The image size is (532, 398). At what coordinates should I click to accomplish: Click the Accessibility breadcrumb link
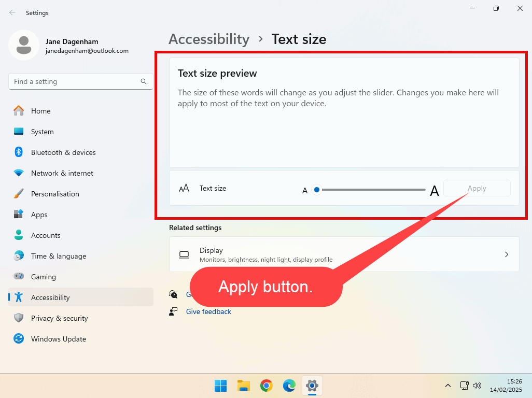click(x=209, y=39)
